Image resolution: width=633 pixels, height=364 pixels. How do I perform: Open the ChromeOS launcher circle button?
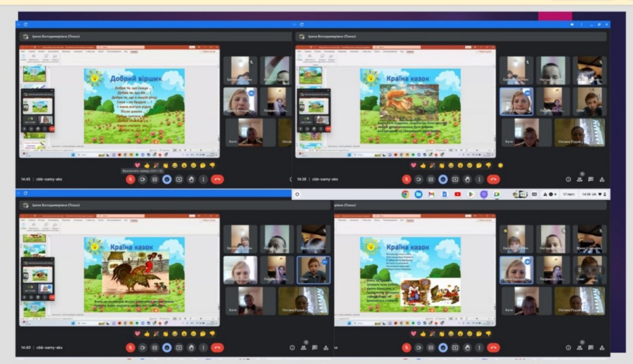tap(297, 194)
